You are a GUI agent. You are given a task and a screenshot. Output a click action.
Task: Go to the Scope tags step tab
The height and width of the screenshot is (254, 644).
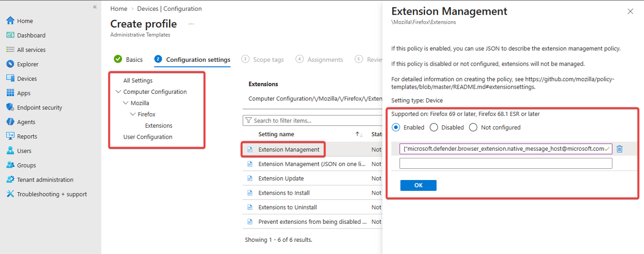[263, 59]
